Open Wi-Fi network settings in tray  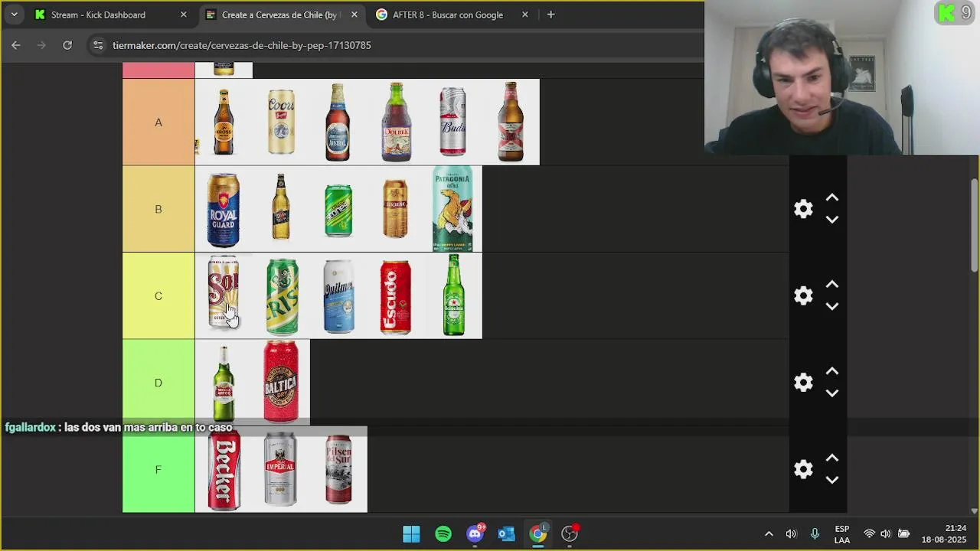[x=869, y=533]
